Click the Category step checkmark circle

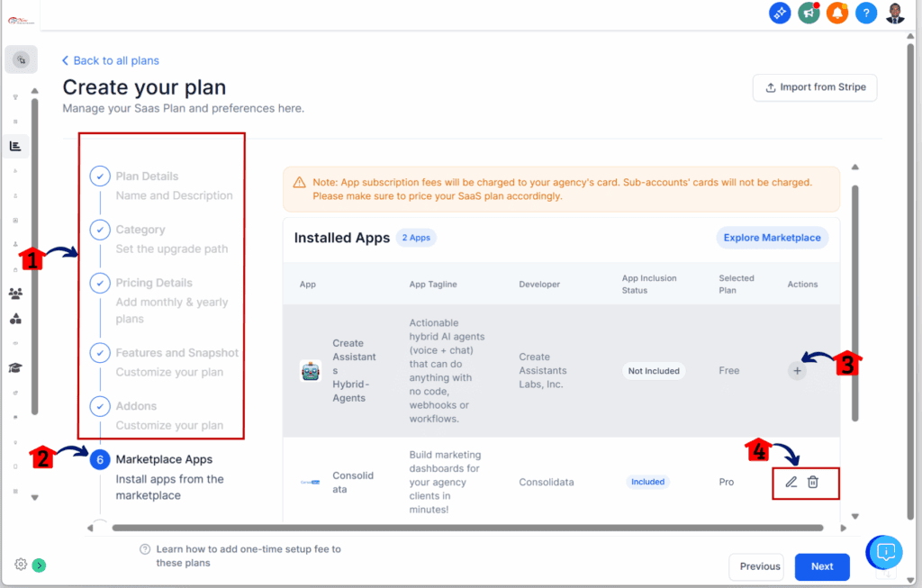(100, 230)
